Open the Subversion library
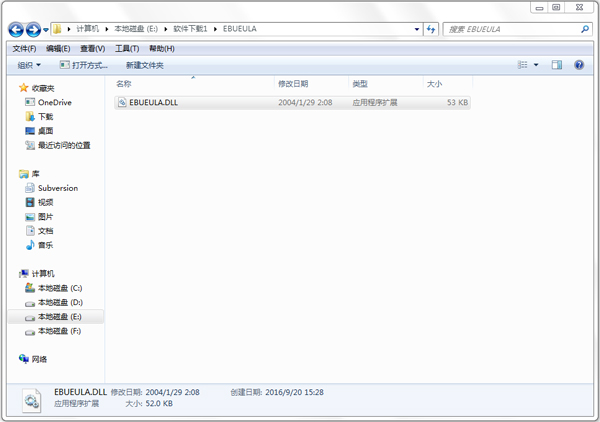Viewport: 600px width, 422px height. click(58, 188)
